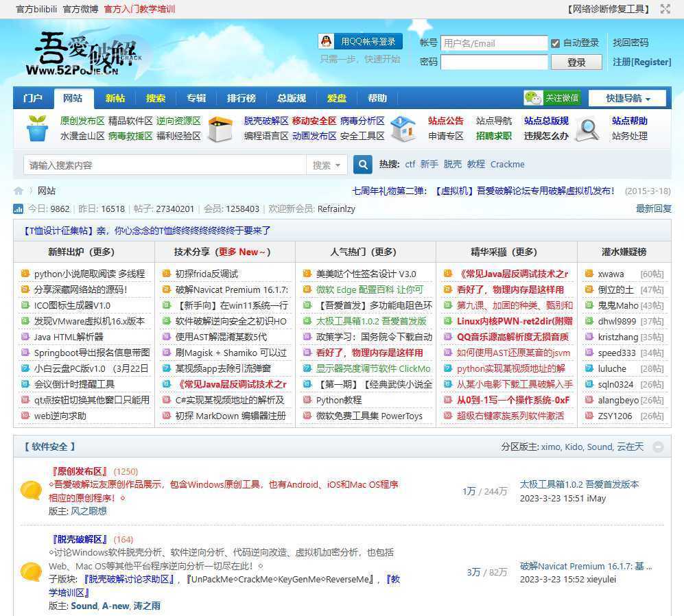Click the 站点公告 link
Image resolution: width=684 pixels, height=616 pixels.
(445, 121)
